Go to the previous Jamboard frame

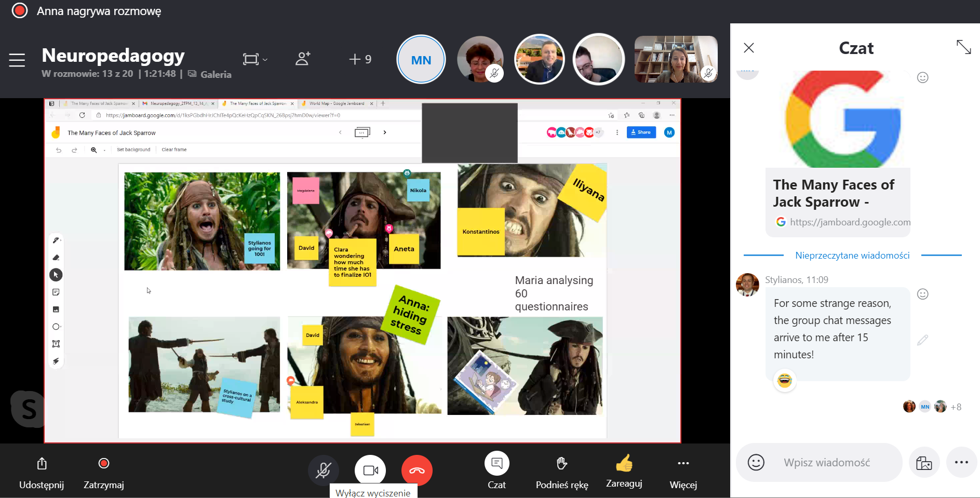click(x=340, y=132)
